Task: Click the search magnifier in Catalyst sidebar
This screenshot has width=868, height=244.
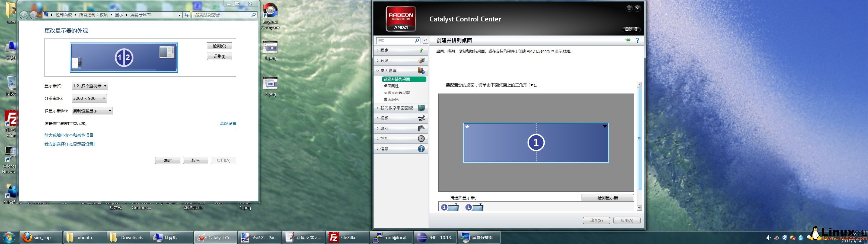Action: point(416,40)
